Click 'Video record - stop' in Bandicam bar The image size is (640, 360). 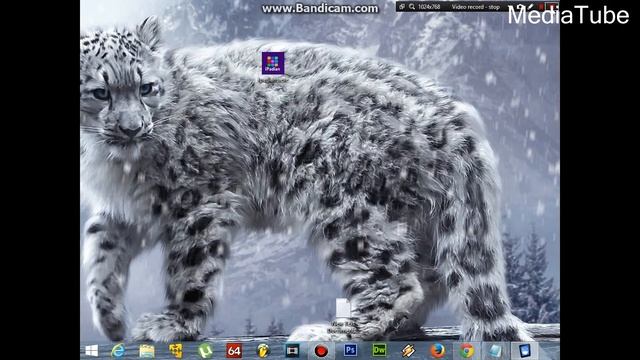(x=476, y=7)
